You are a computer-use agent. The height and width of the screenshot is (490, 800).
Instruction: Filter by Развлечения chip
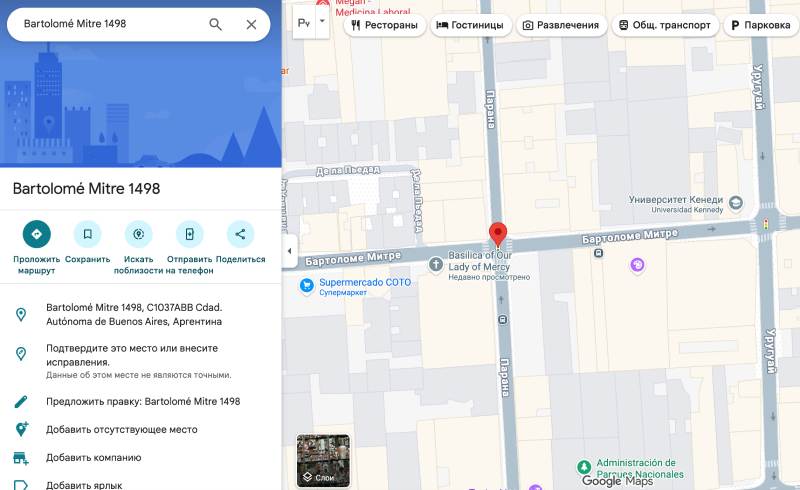point(561,25)
